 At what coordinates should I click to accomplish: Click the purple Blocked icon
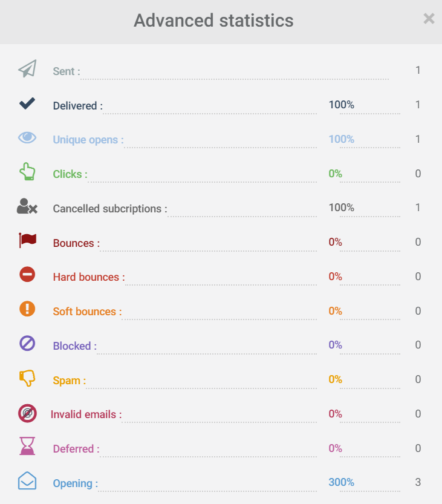click(27, 344)
